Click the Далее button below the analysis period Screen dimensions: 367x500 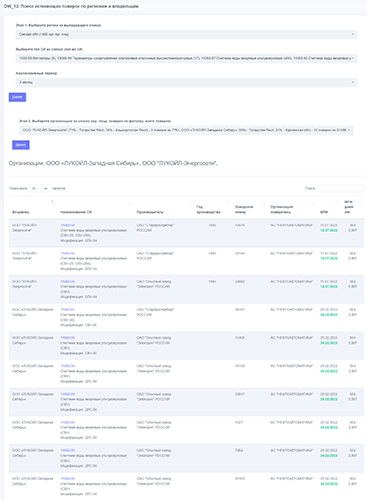[x=17, y=97]
